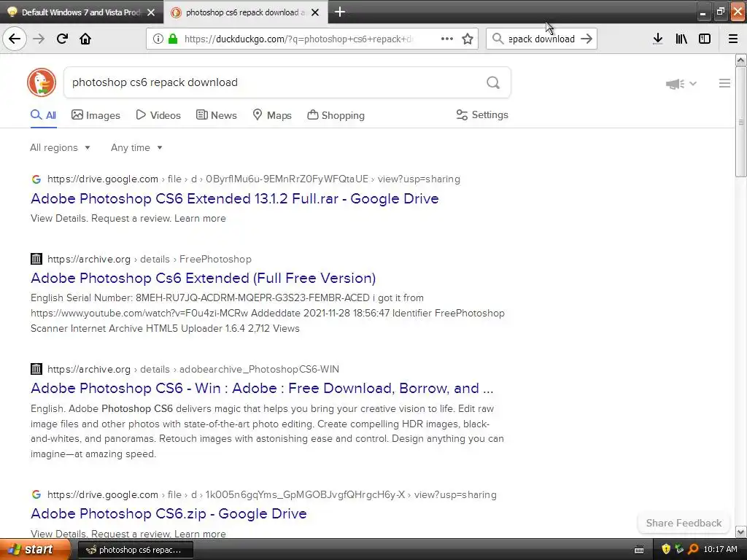The image size is (747, 560).
Task: Open Adobe Photoshop CS6 - Win archive link
Action: [262, 388]
